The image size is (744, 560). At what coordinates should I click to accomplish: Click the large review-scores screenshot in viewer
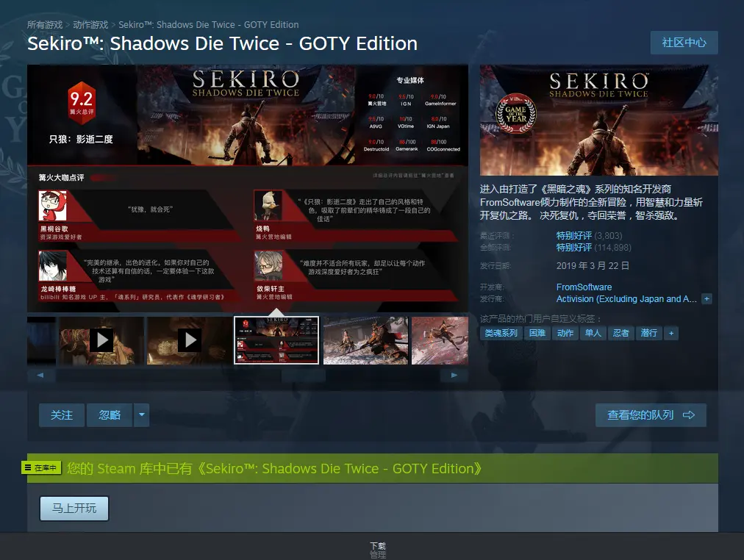(248, 188)
